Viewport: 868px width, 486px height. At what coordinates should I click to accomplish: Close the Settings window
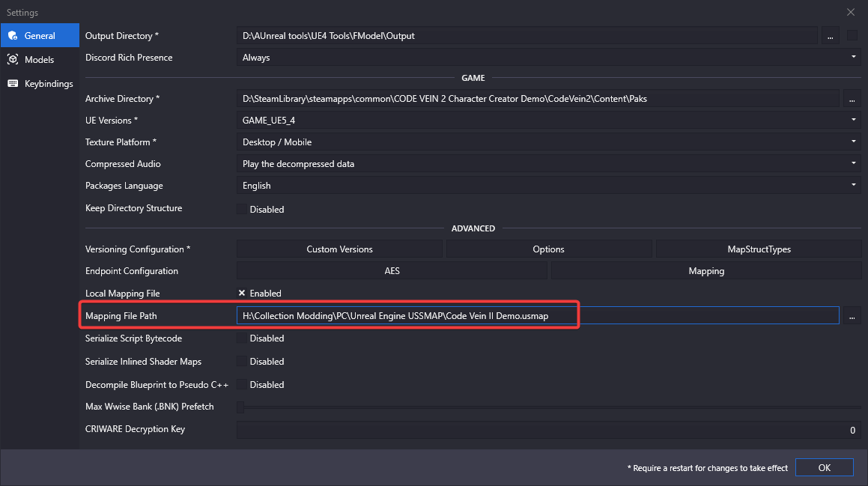850,12
